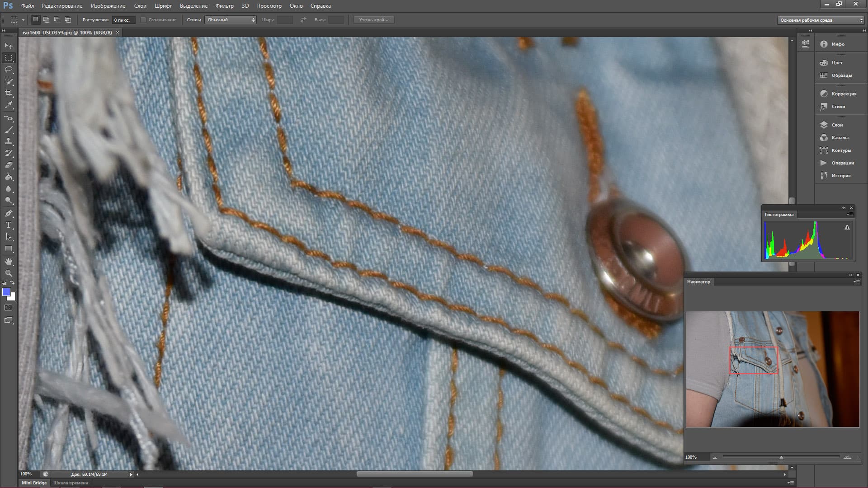Viewport: 868px width, 488px height.
Task: Open the Основная рабочая среда workspace dropdown
Action: point(821,20)
